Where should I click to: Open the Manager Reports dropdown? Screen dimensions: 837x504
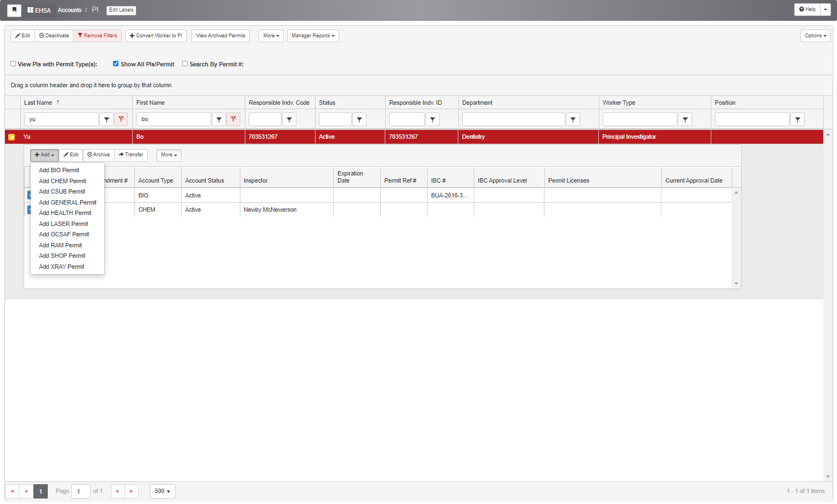pos(313,36)
